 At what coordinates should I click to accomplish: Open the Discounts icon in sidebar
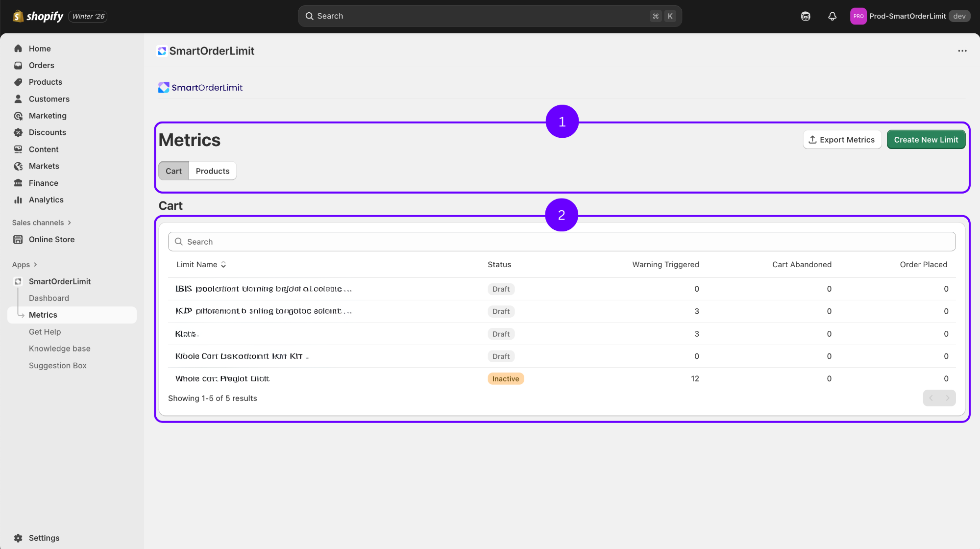[18, 132]
